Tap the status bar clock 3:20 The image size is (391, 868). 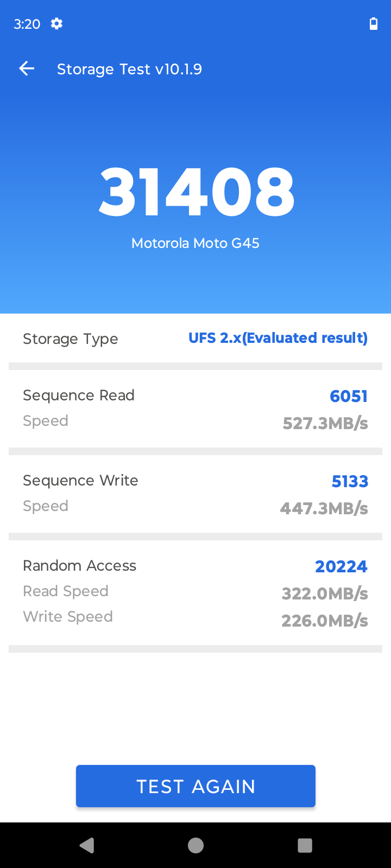[27, 24]
